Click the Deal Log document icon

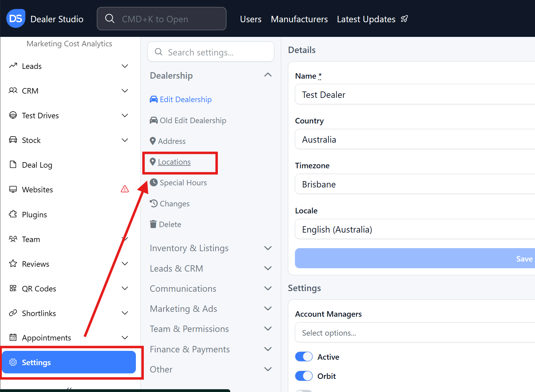coord(13,165)
